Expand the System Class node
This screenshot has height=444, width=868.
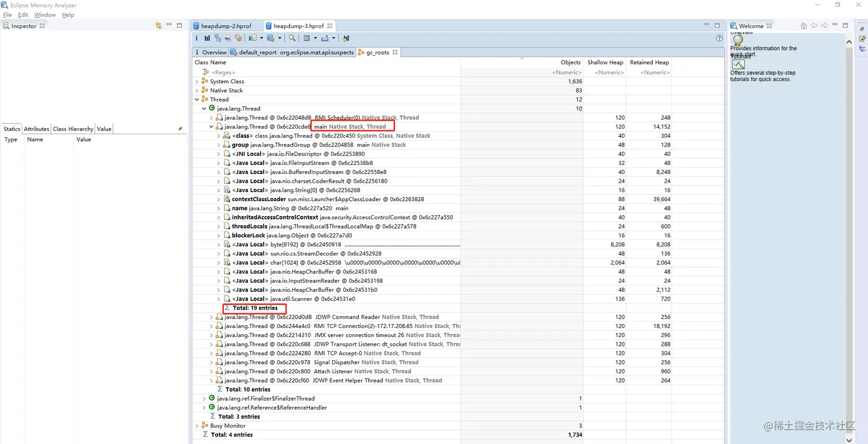coord(197,82)
